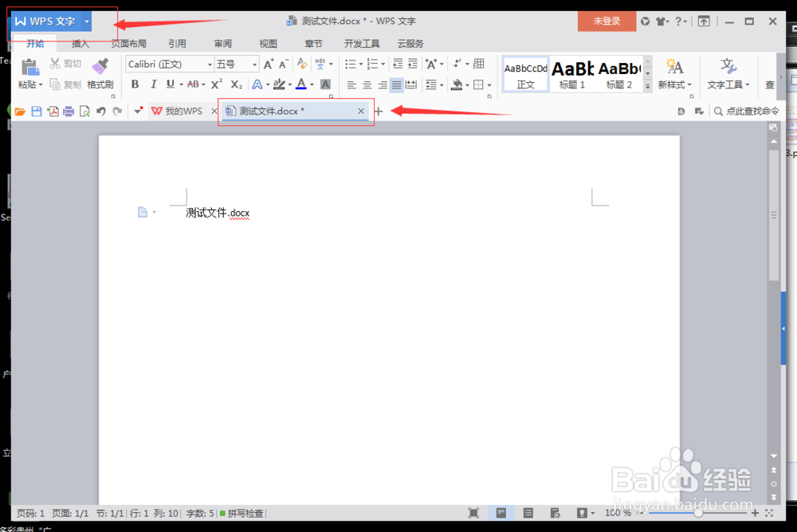Viewport: 797px width, 532px height.
Task: Open the font size 五号 dropdown
Action: (255, 65)
